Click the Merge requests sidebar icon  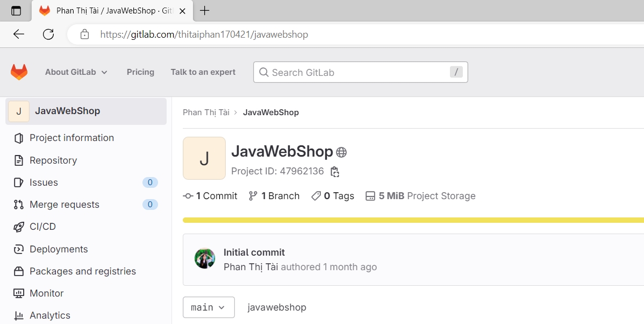tap(18, 205)
